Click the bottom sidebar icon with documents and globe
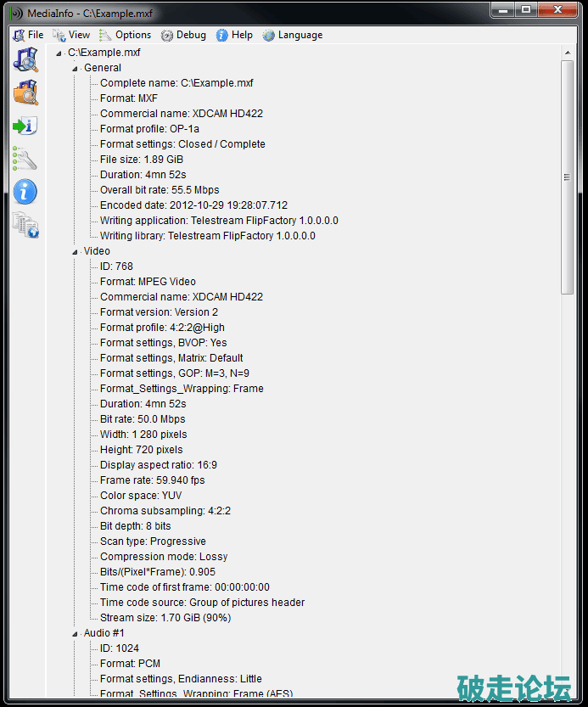This screenshot has width=588, height=707. click(x=25, y=225)
